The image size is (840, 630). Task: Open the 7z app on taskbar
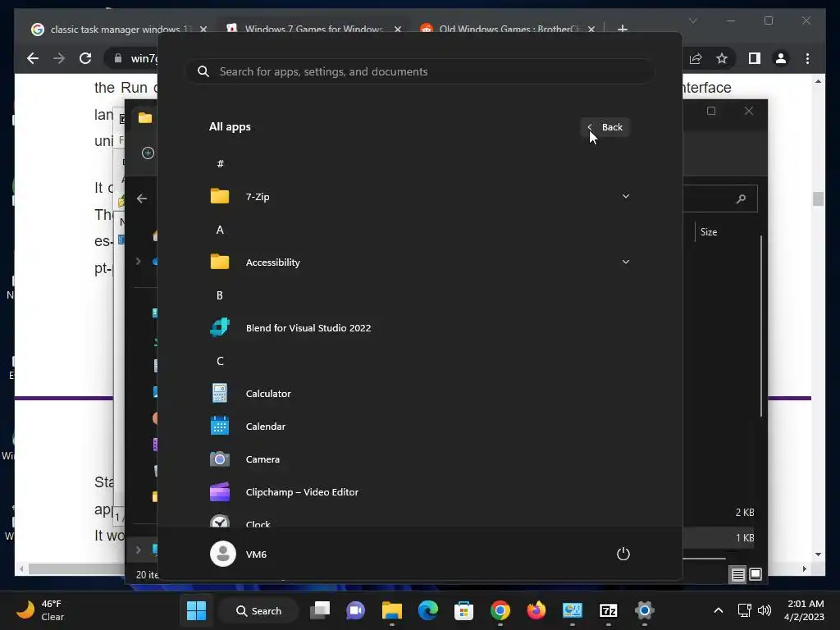(608, 610)
